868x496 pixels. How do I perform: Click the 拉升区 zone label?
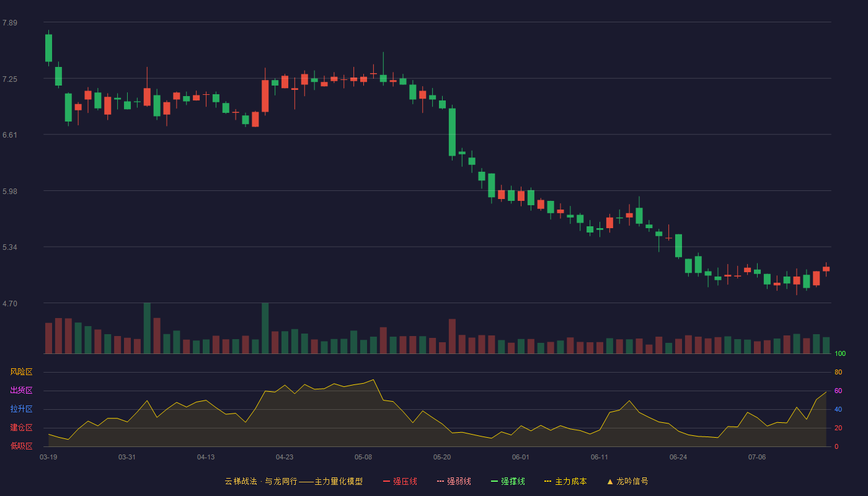click(21, 409)
